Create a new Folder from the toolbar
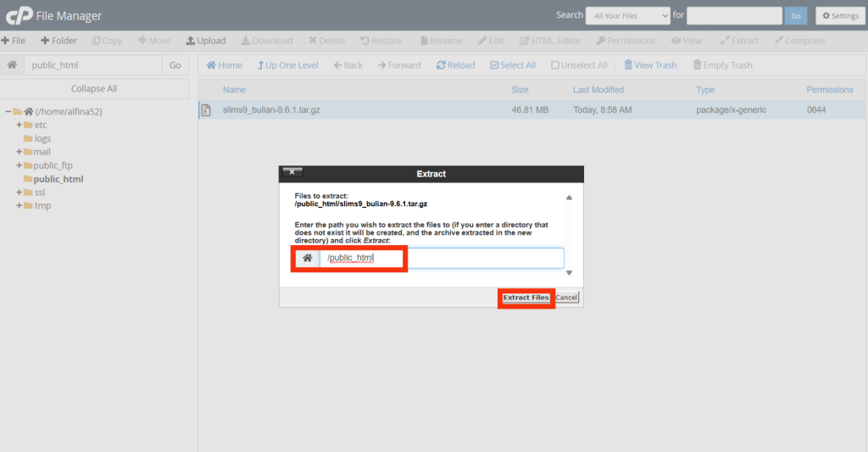868x452 pixels. (58, 41)
